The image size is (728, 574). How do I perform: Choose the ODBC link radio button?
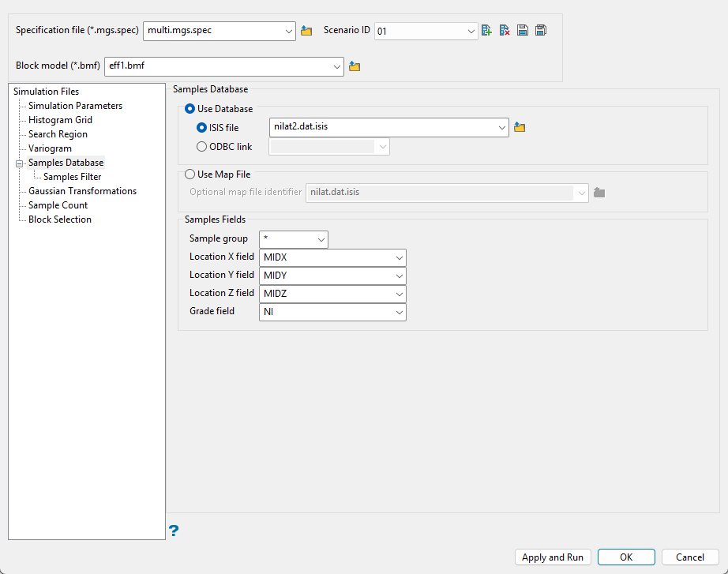coord(202,147)
